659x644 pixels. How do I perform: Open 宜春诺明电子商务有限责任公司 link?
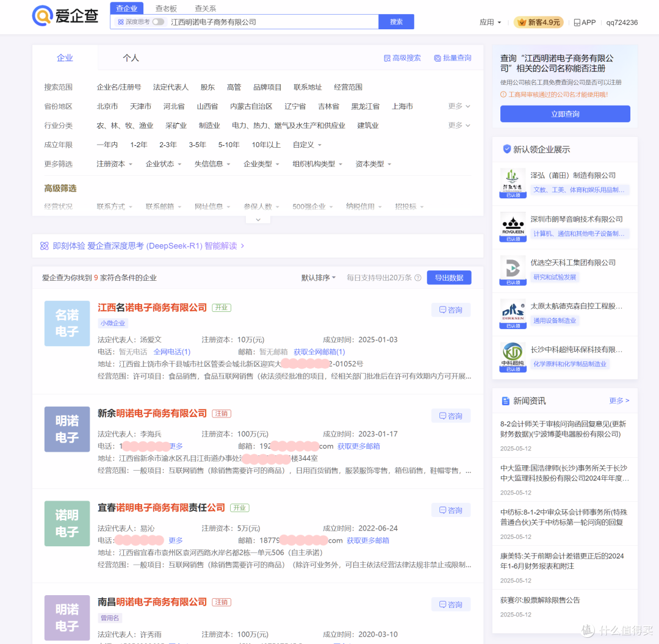(x=161, y=508)
